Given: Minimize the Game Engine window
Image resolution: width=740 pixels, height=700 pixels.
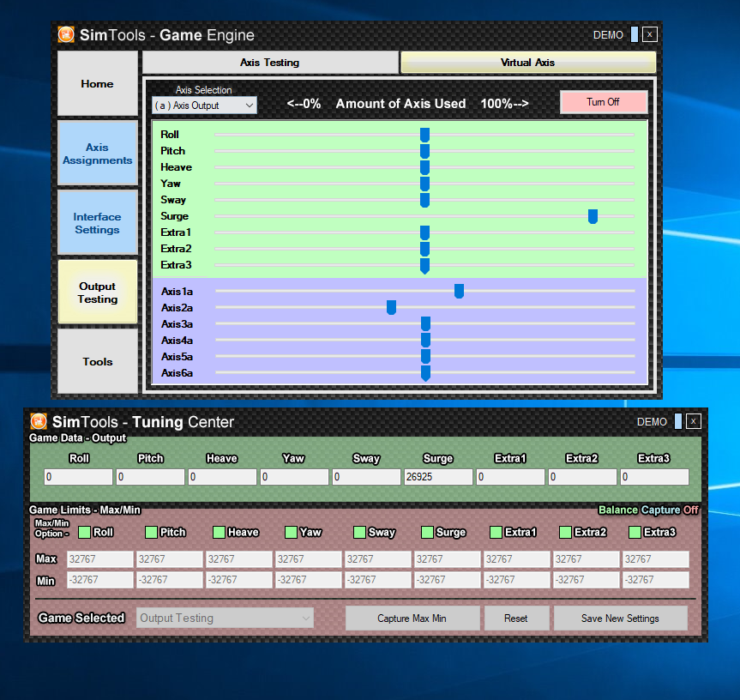Looking at the screenshot, I should 635,34.
